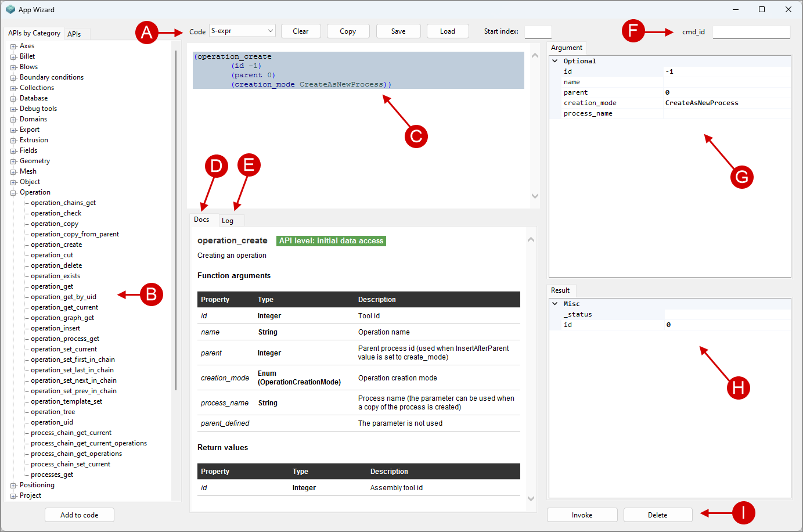The image size is (803, 532).
Task: Click the Add to code button
Action: (80, 515)
